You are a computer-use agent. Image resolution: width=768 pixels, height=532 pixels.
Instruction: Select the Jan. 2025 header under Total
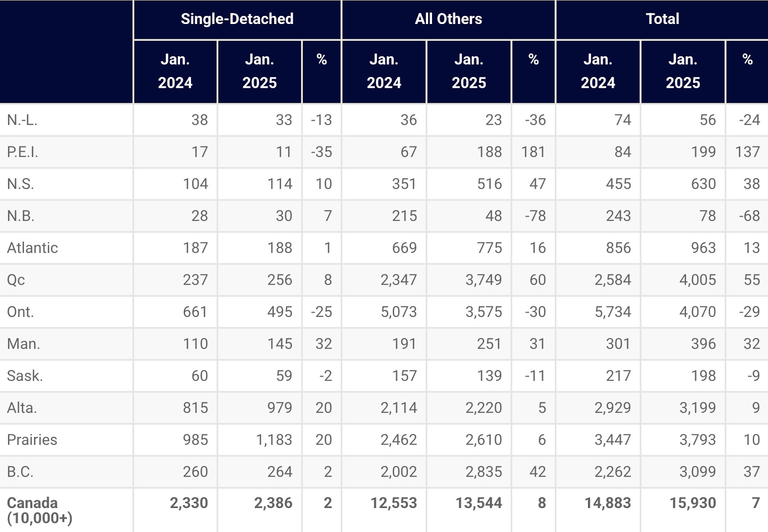683,71
